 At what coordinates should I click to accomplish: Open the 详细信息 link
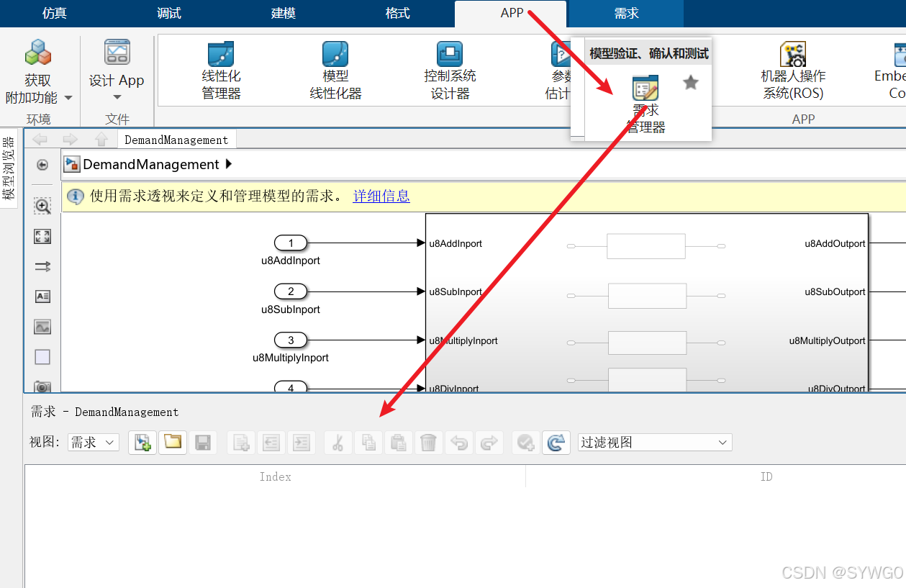click(381, 196)
